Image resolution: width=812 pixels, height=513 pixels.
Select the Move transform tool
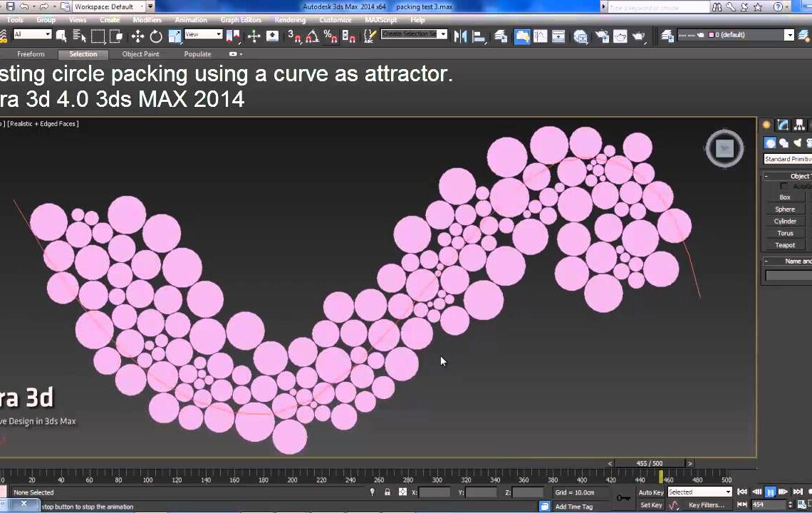point(137,36)
